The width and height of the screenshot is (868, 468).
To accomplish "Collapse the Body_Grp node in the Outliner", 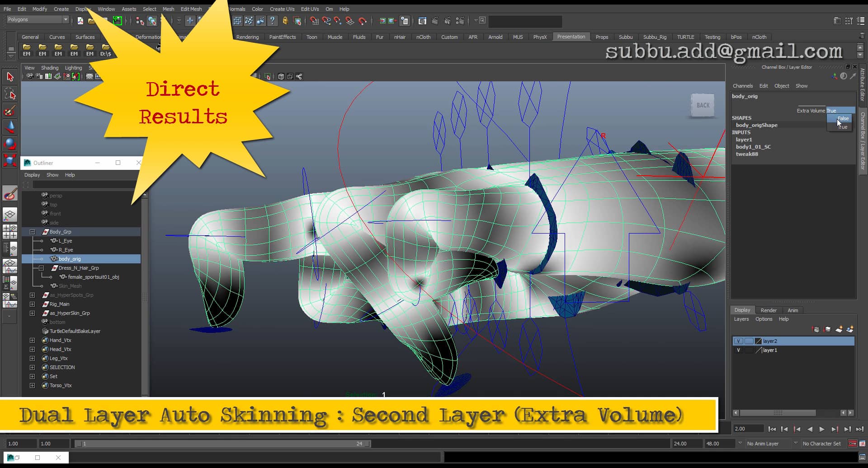I will coord(32,231).
